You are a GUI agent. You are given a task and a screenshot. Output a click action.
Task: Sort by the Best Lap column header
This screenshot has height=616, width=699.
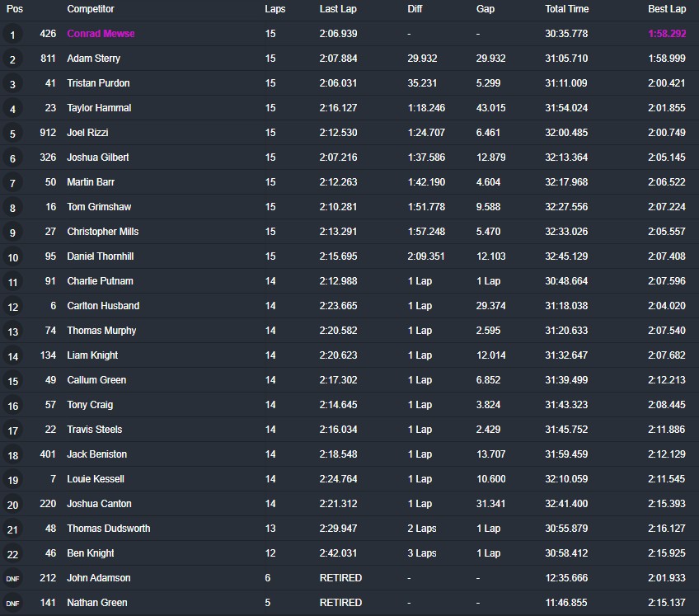pos(667,9)
